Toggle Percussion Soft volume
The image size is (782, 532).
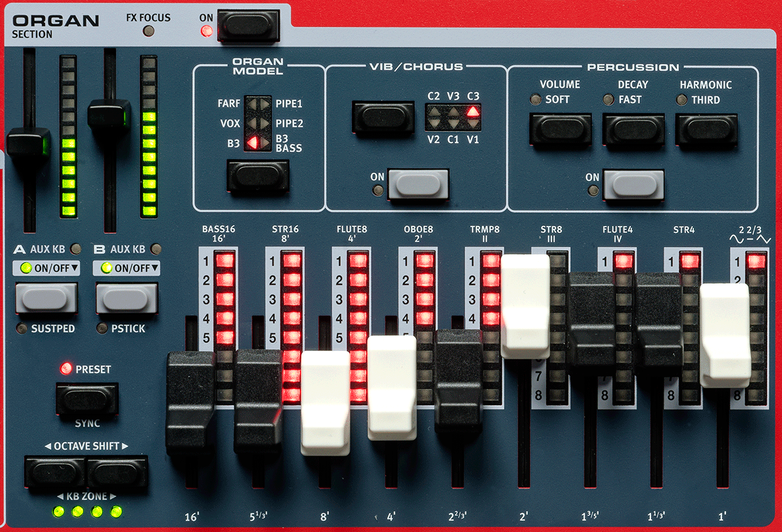[x=560, y=126]
